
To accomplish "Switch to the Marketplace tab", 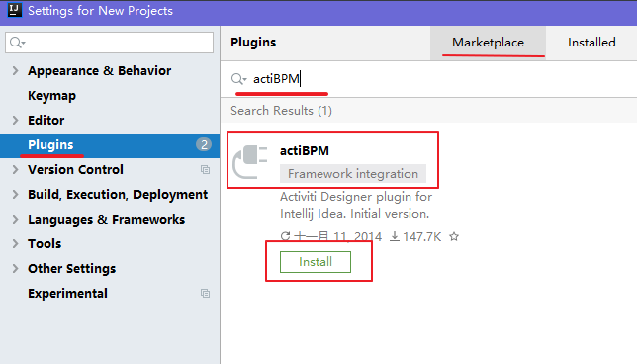I will 488,43.
